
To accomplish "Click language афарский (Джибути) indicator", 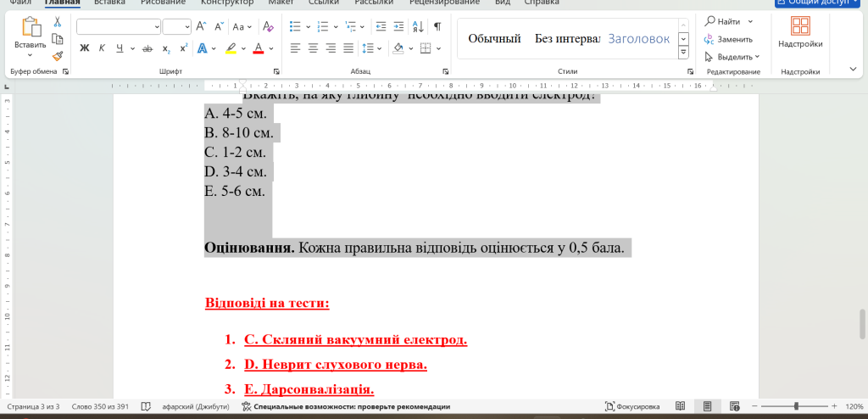I will 196,406.
